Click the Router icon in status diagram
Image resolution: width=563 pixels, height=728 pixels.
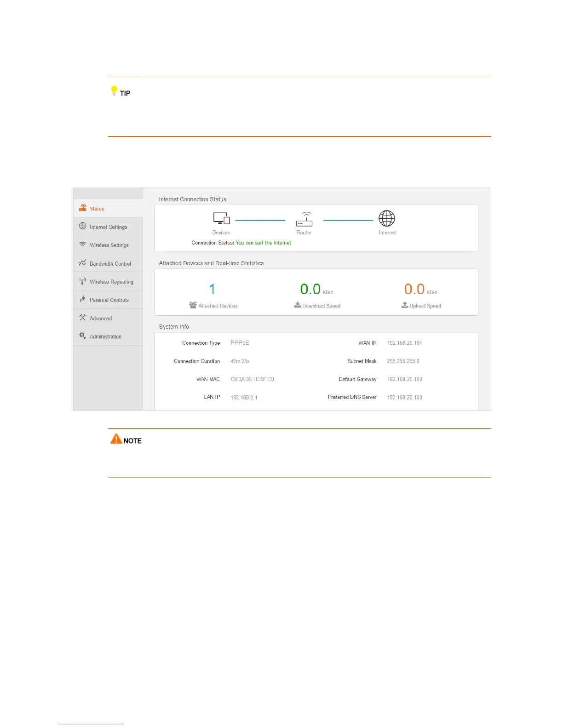[x=304, y=219]
